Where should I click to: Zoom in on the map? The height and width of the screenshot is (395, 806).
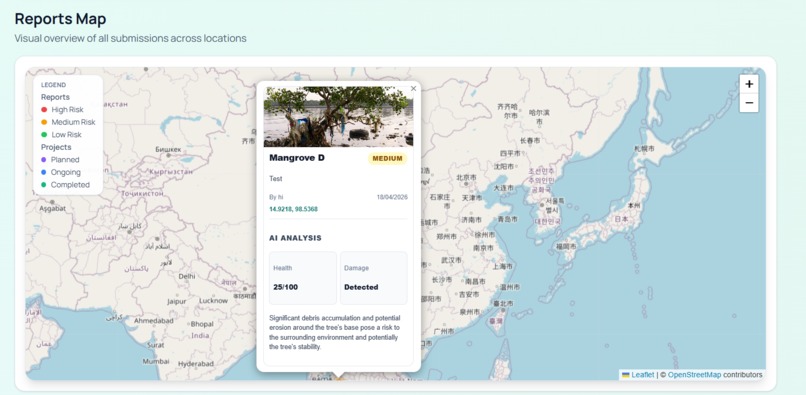[x=749, y=84]
